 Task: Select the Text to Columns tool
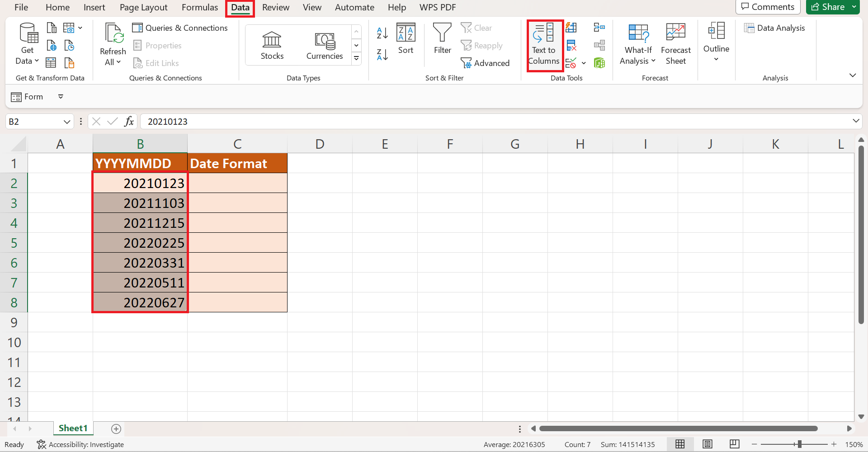pyautogui.click(x=544, y=45)
